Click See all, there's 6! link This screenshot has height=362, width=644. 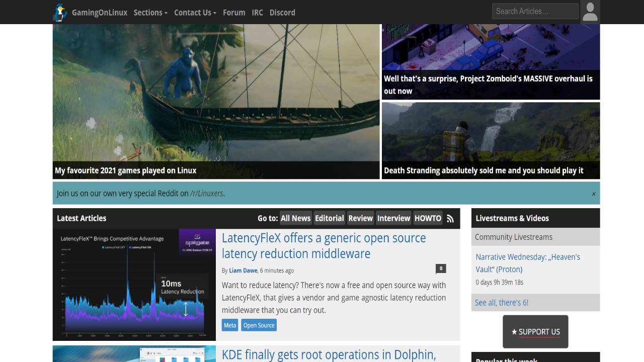pyautogui.click(x=502, y=303)
